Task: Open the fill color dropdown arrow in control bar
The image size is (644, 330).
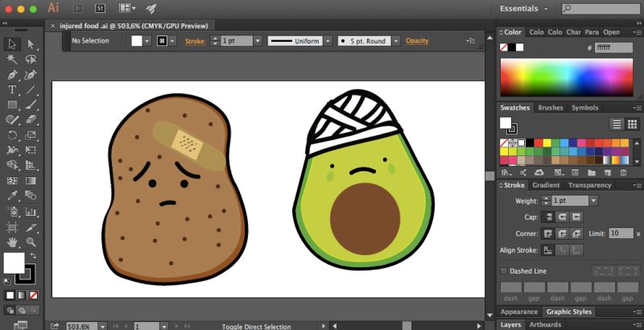Action: (147, 40)
